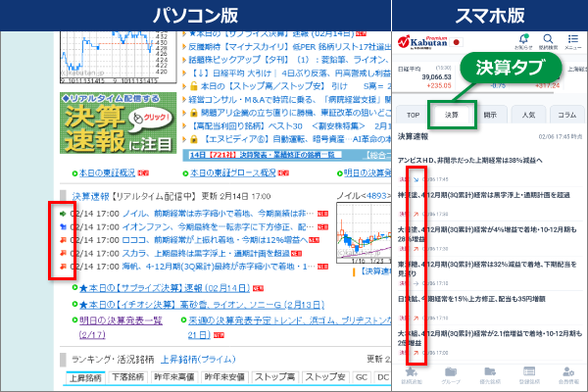Open the ロココ、前期経常が上振れ着地 headline
This screenshot has width=588, height=392.
(x=216, y=240)
